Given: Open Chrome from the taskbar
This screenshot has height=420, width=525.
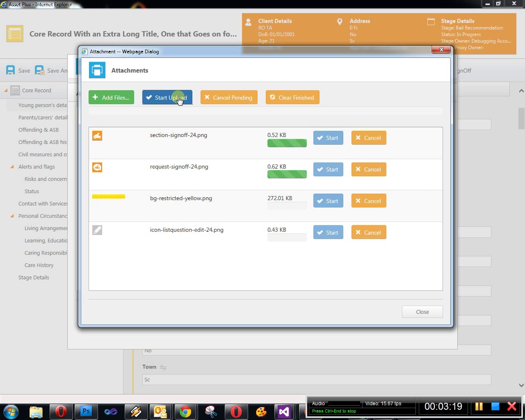Looking at the screenshot, I should click(185, 411).
